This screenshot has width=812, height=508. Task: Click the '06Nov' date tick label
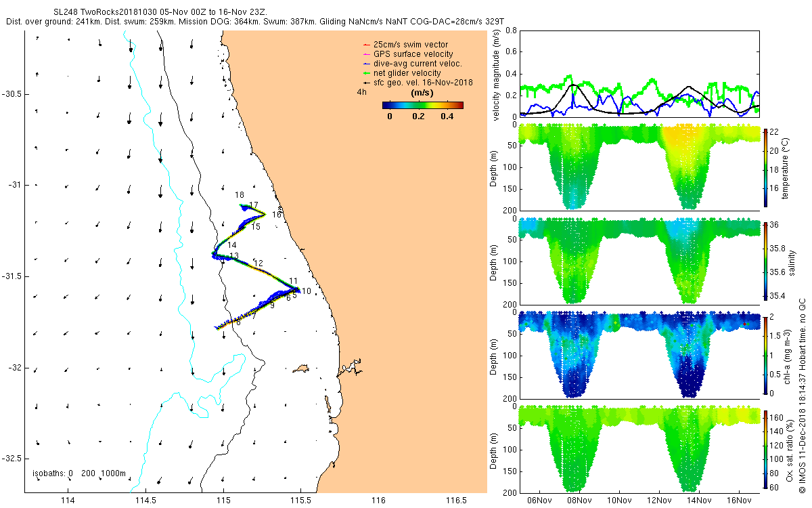click(x=539, y=500)
